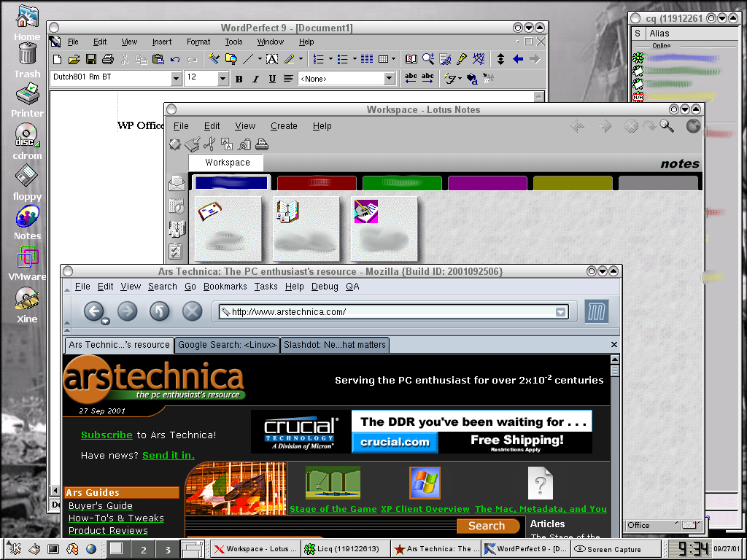Switch to desktop 3 in the pager
The height and width of the screenshot is (560, 747).
point(168,550)
